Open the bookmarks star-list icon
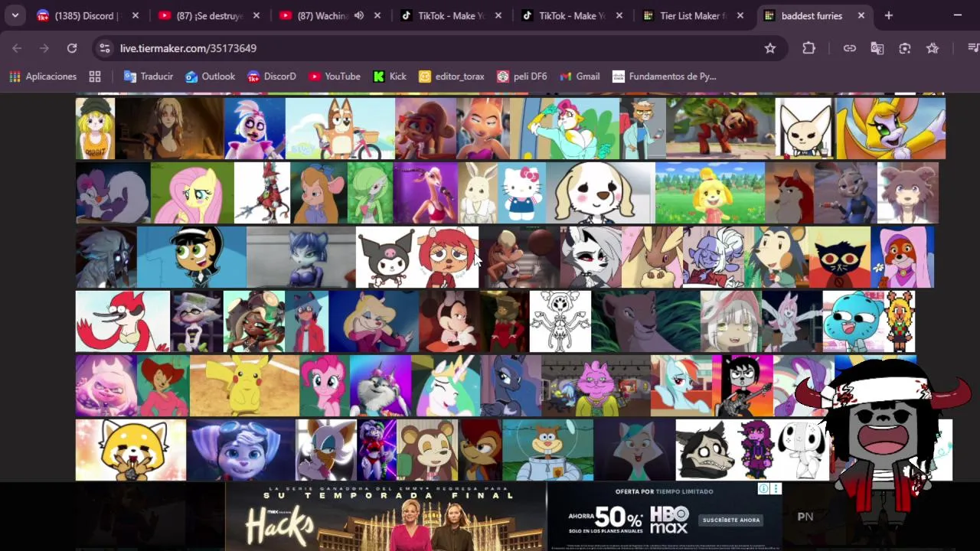980x551 pixels. click(933, 48)
